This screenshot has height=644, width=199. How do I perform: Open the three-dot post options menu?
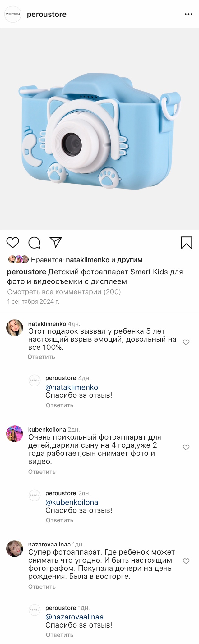click(188, 14)
